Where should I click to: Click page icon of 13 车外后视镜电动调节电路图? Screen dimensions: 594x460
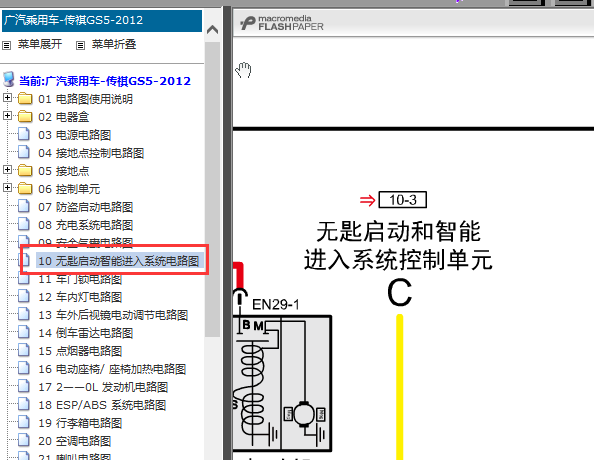(23, 314)
